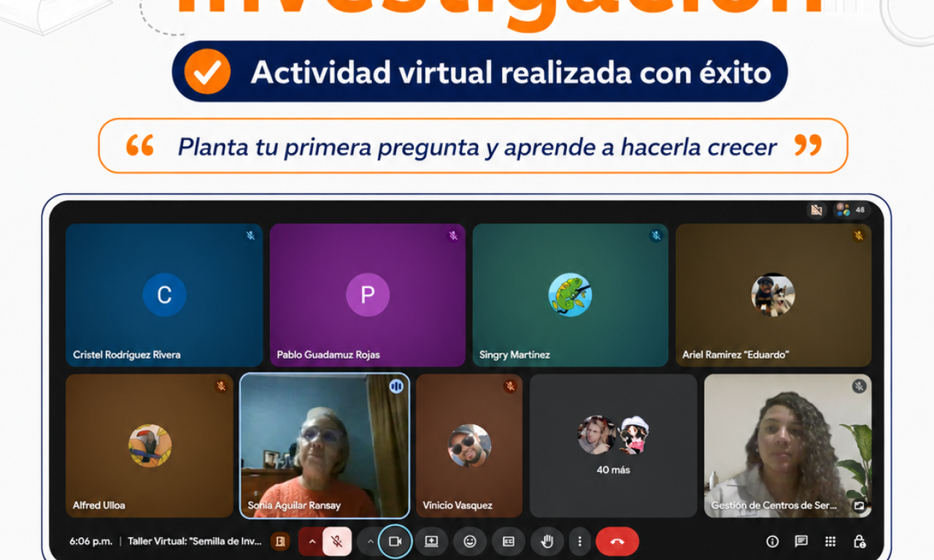Click the name label "Cristel Rodríguez Rivera"
934x560 pixels.
tap(127, 355)
